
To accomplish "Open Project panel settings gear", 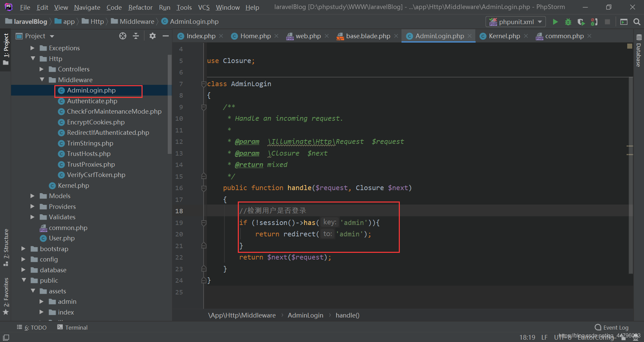I will (x=153, y=36).
